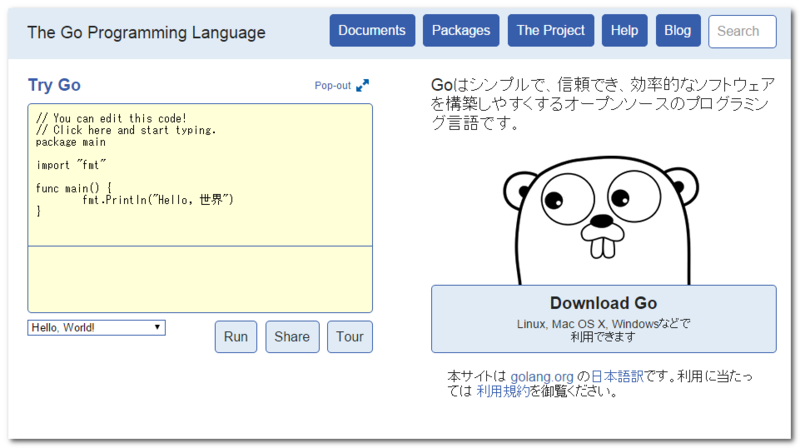This screenshot has width=800, height=448.
Task: Visit the Blog page
Action: 678,31
